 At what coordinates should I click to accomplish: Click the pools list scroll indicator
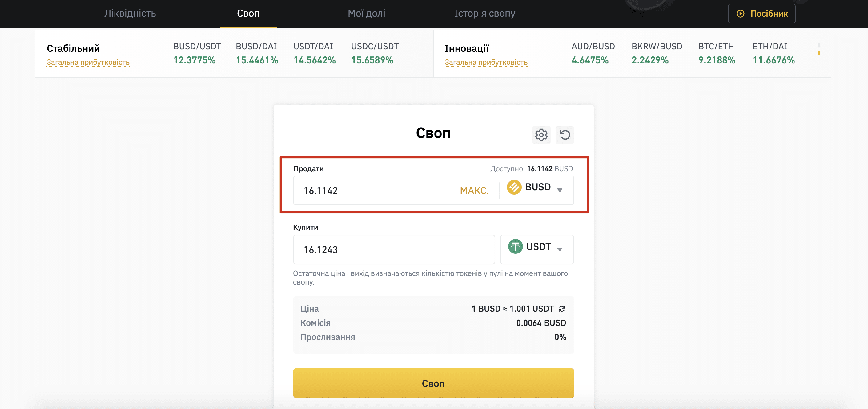[x=819, y=49]
